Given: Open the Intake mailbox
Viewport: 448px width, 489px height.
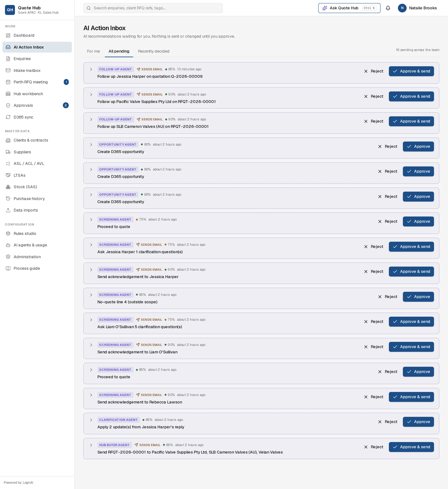Looking at the screenshot, I should (x=37, y=70).
